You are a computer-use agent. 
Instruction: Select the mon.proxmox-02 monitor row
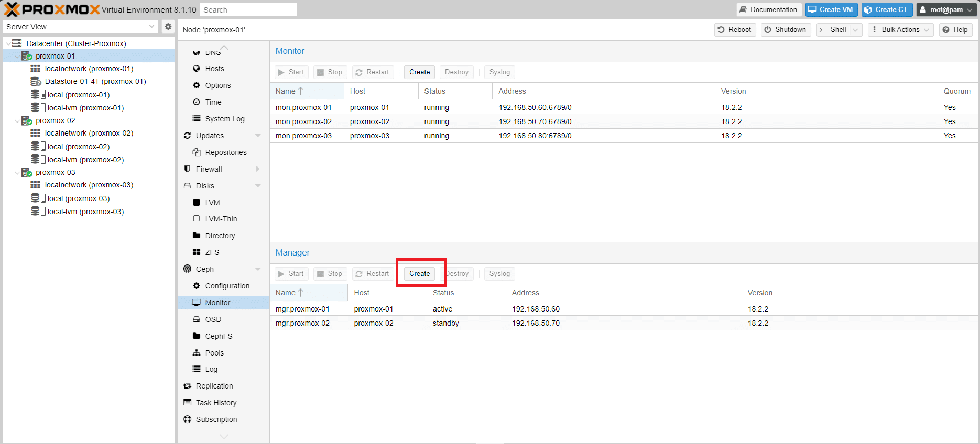624,121
